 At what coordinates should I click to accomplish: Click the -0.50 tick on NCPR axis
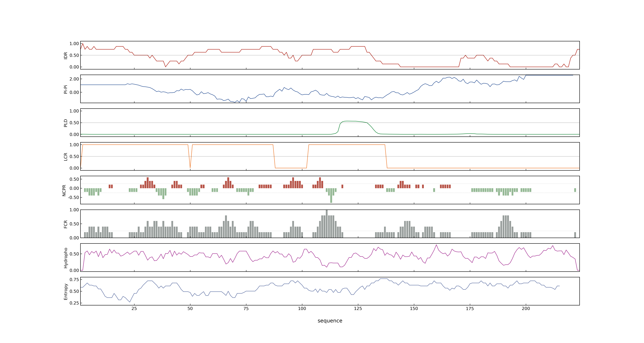(73, 197)
